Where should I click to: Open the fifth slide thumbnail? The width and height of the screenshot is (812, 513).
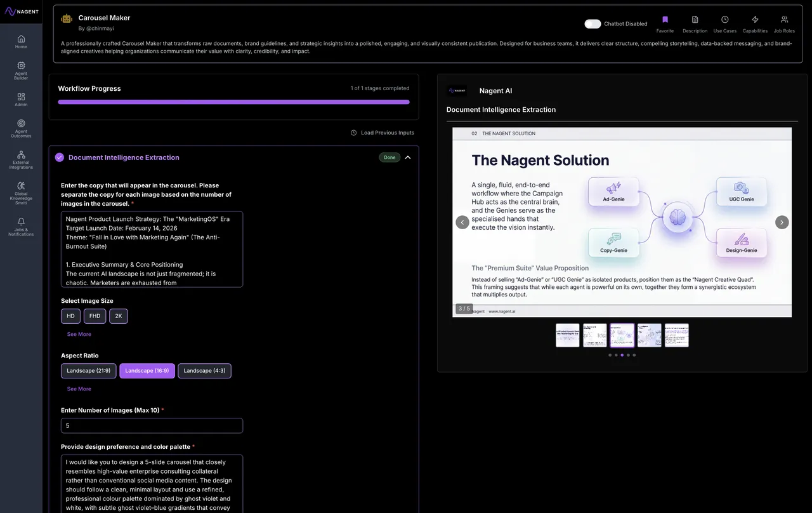(677, 335)
